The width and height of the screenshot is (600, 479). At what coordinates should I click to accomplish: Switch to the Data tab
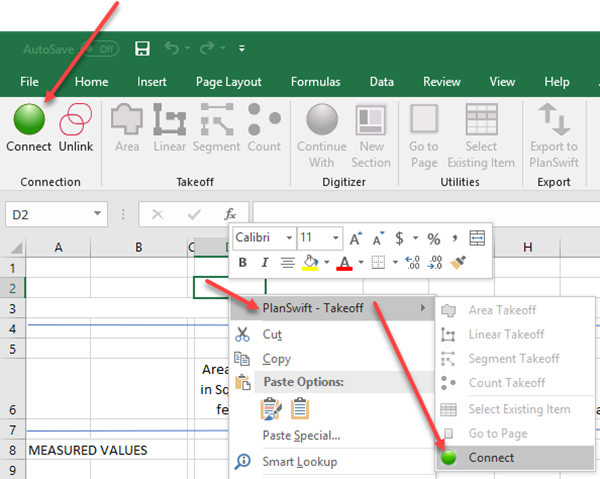click(x=382, y=81)
